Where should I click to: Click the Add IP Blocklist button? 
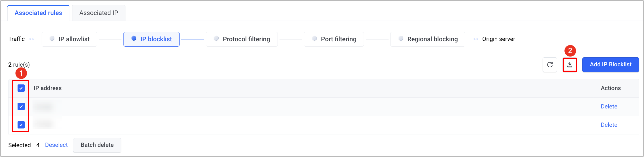point(611,65)
